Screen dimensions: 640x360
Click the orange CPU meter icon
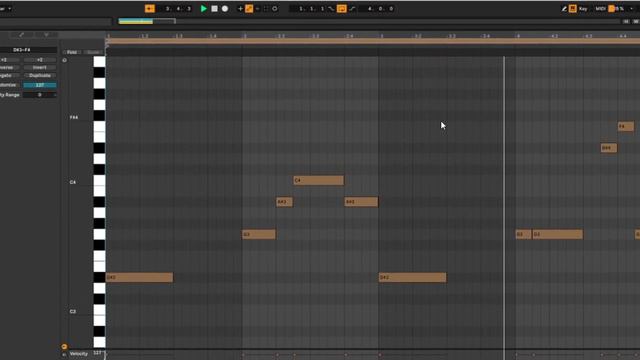611,9
